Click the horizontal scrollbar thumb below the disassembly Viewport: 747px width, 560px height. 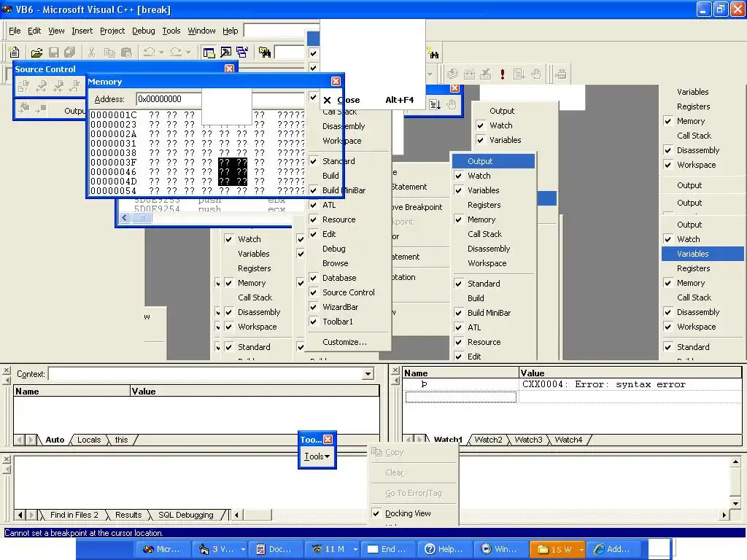tap(142, 217)
